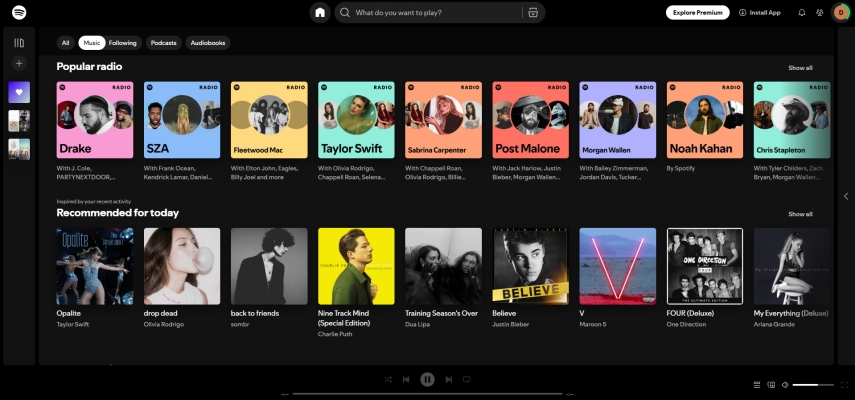Open Sabrina Carpenter radio card

443,120
